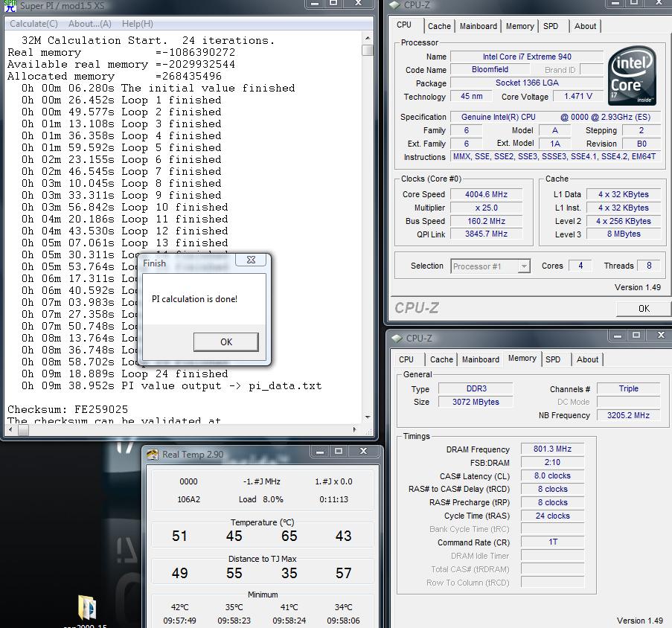Click the Core Speed value 4004.6 MHz
The image size is (672, 628).
point(486,194)
